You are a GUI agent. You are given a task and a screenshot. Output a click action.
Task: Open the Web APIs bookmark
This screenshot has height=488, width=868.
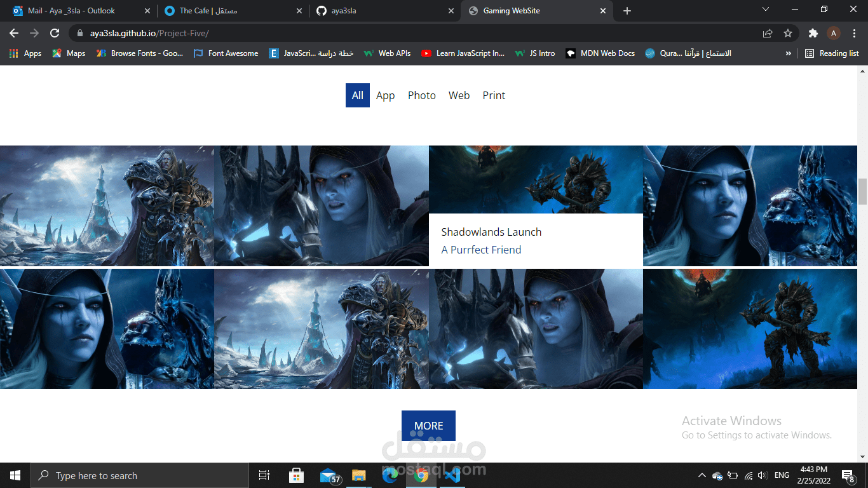[x=388, y=53]
